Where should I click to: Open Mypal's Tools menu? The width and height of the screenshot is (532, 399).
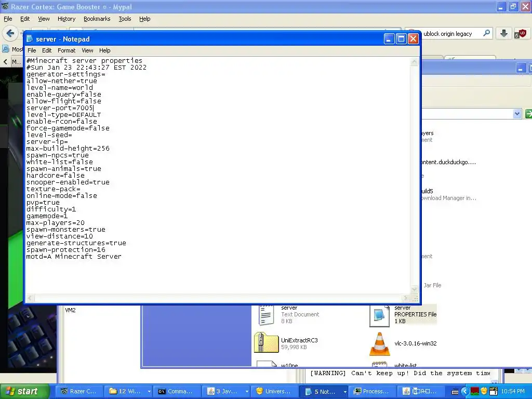pyautogui.click(x=125, y=19)
